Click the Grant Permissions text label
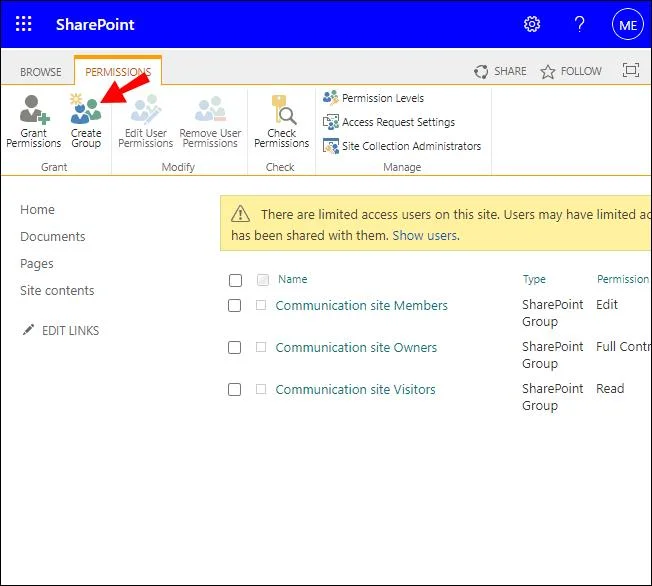 click(34, 138)
